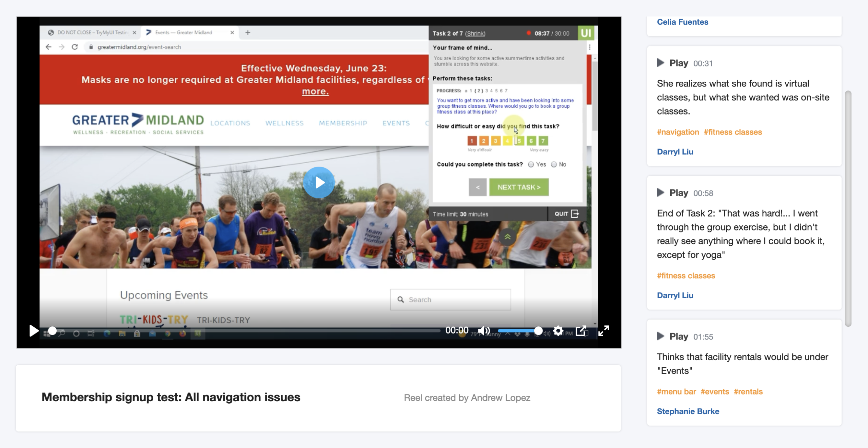Click the previous arrow button left of NEXT TASK
Screen dimensions: 868x448
coord(478,187)
